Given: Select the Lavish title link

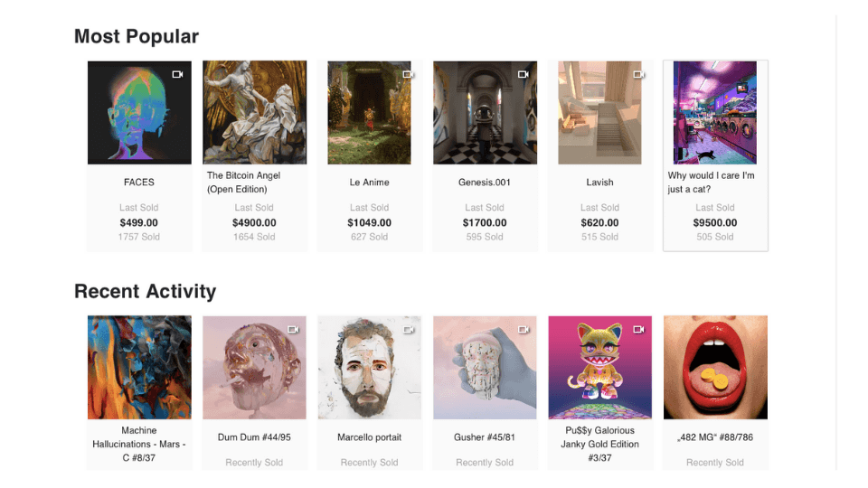Looking at the screenshot, I should [600, 183].
